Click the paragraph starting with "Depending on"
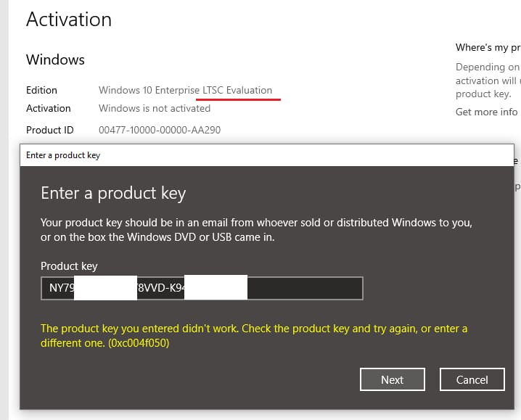The width and height of the screenshot is (521, 420). click(x=487, y=81)
